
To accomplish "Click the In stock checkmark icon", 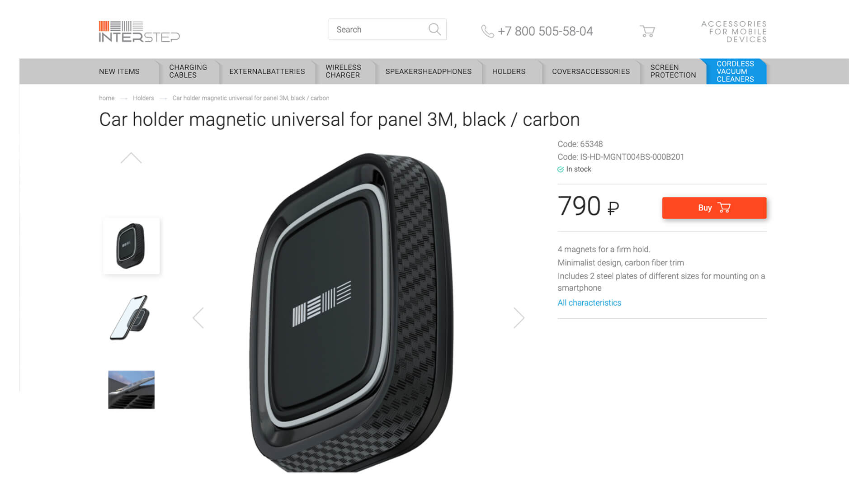I will [561, 169].
